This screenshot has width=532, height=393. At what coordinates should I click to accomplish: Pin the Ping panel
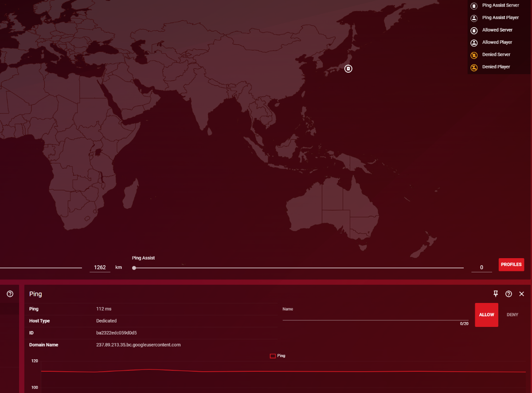496,294
